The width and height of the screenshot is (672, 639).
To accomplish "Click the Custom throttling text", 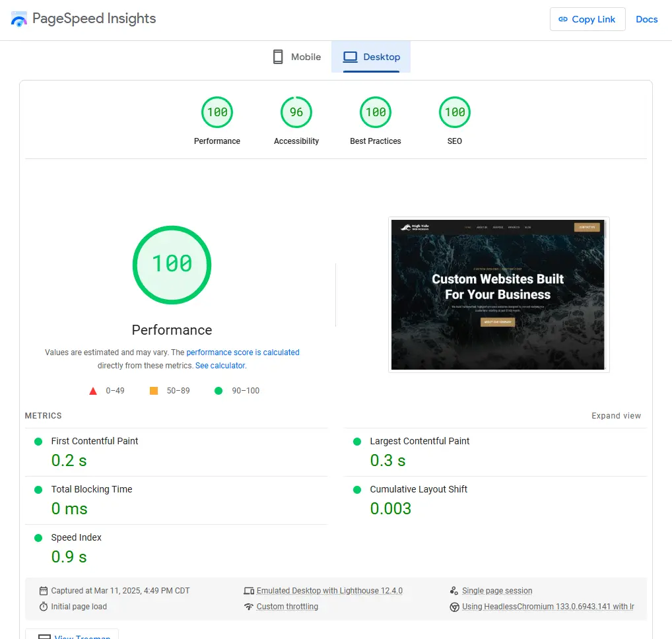I will (287, 607).
